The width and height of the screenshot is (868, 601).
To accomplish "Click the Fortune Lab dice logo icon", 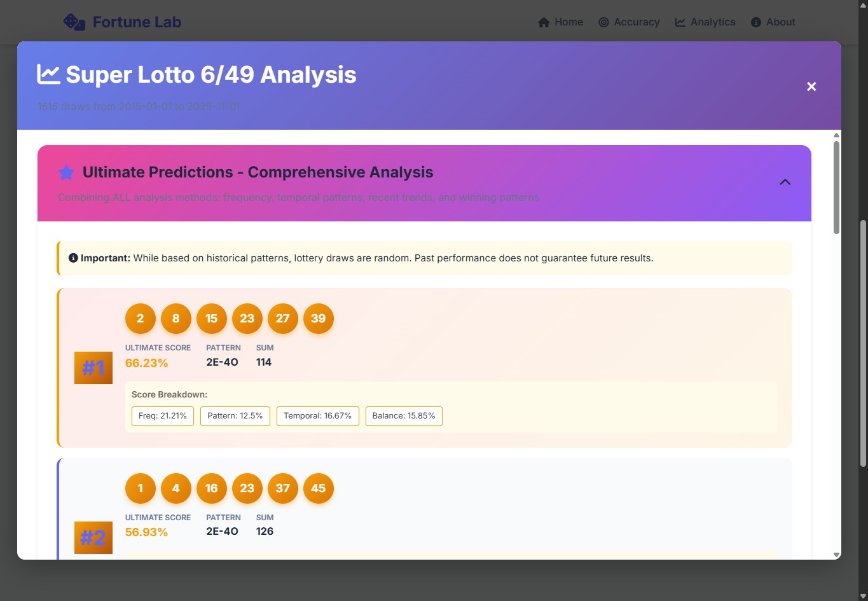I will (x=74, y=22).
